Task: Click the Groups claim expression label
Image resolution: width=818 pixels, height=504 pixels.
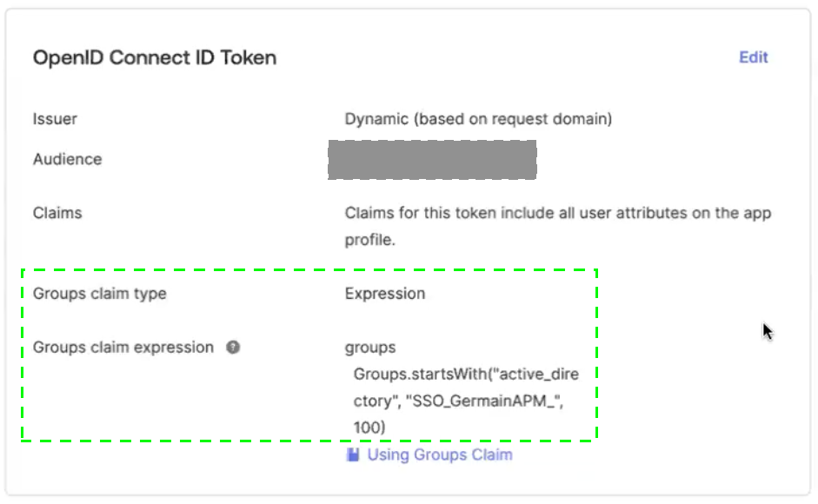Action: 123,348
